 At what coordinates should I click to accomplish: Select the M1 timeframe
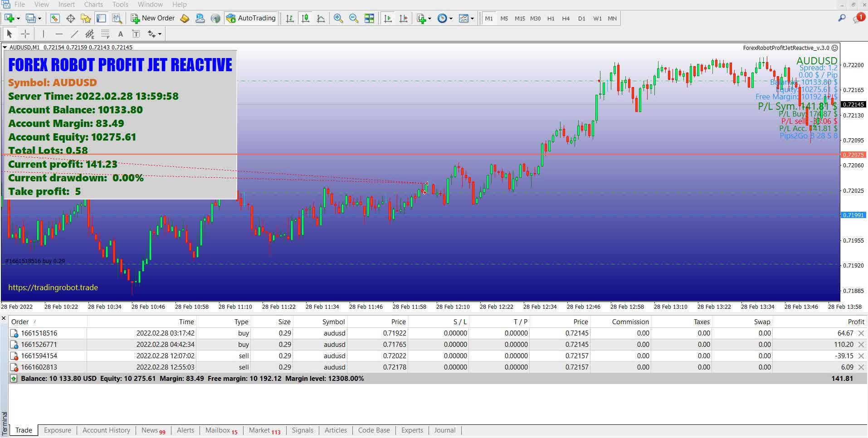[488, 19]
